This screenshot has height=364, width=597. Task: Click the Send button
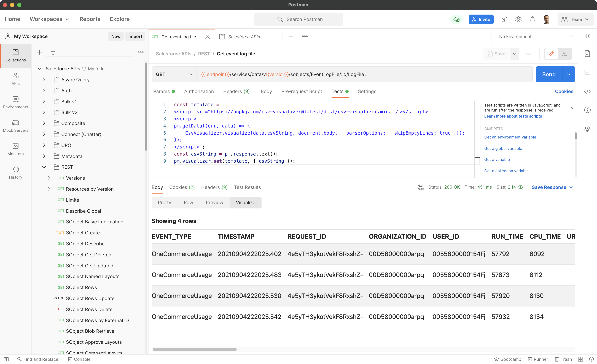pyautogui.click(x=549, y=74)
